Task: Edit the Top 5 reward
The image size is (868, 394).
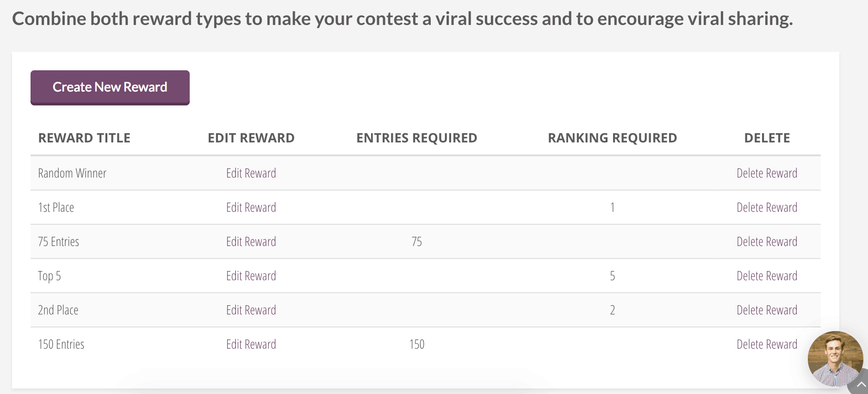Action: [251, 276]
